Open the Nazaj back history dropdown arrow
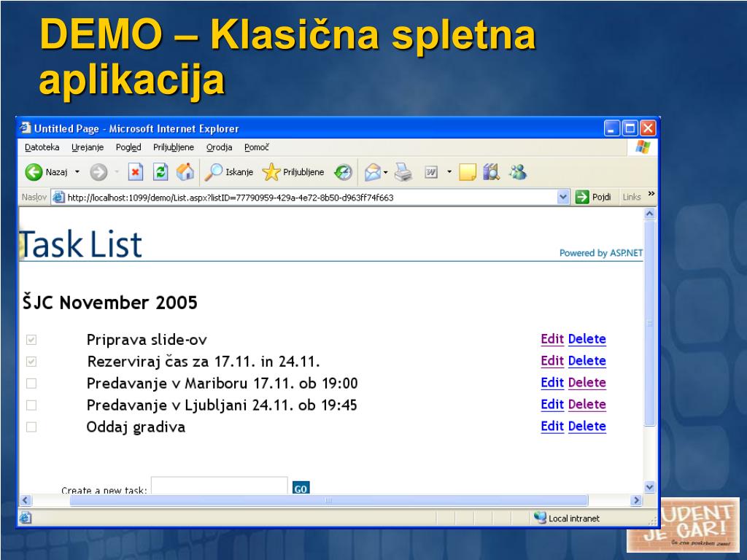 [x=77, y=172]
